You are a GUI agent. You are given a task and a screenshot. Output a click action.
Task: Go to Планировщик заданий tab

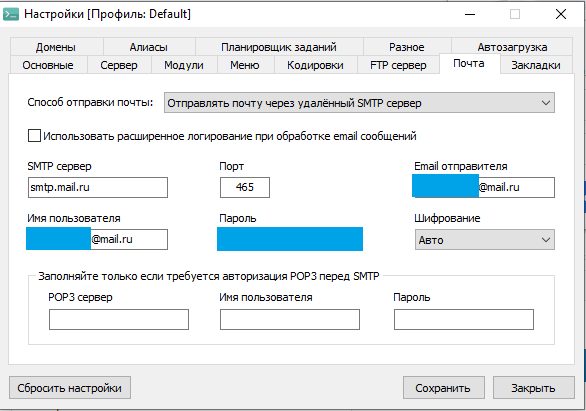tap(279, 47)
